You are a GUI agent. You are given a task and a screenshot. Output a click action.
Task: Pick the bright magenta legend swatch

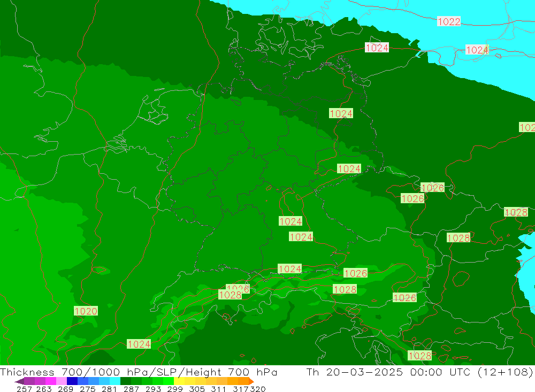(x=51, y=381)
